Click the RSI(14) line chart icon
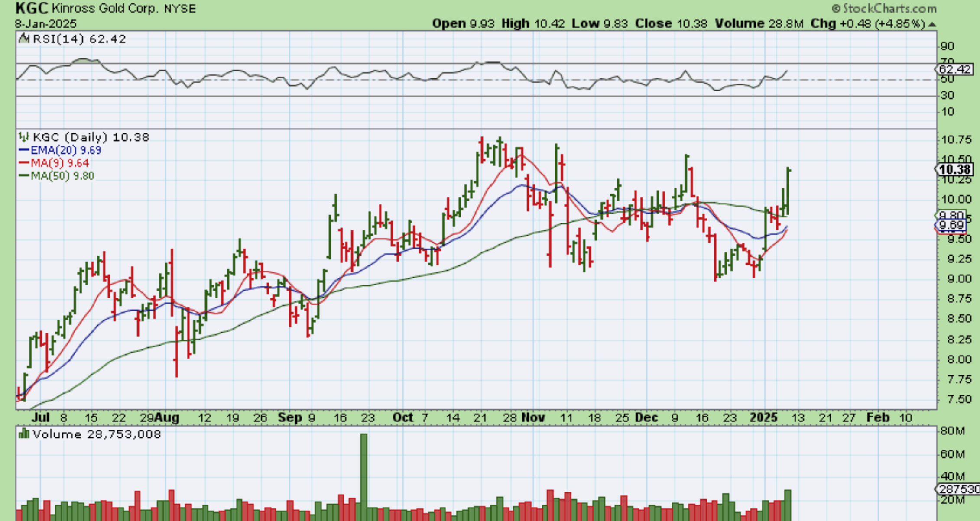The width and height of the screenshot is (980, 521). pos(24,39)
